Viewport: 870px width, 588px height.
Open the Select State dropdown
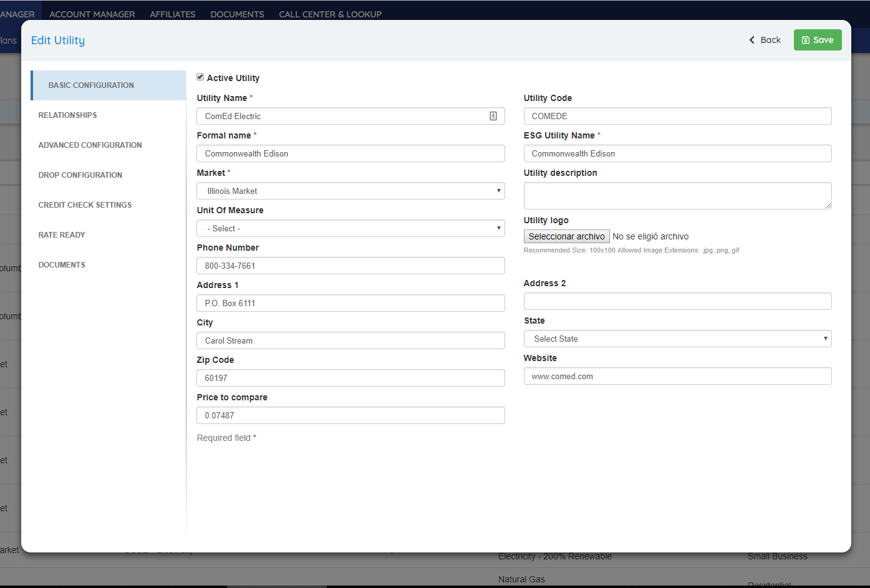677,339
